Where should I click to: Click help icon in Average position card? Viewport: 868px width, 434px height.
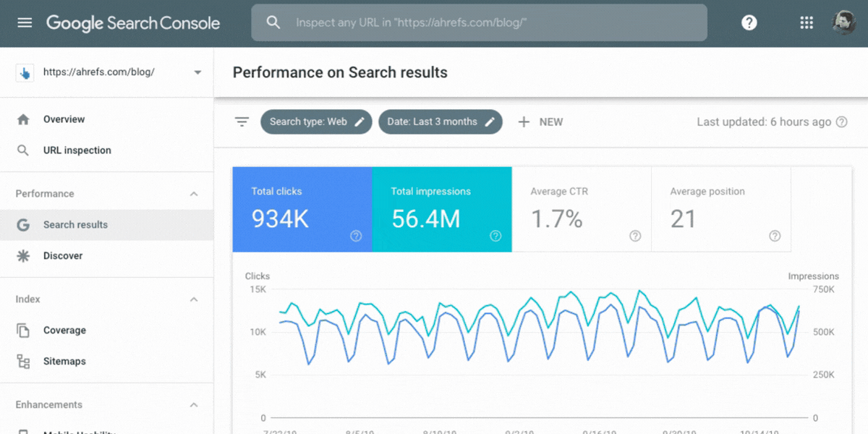(x=775, y=236)
